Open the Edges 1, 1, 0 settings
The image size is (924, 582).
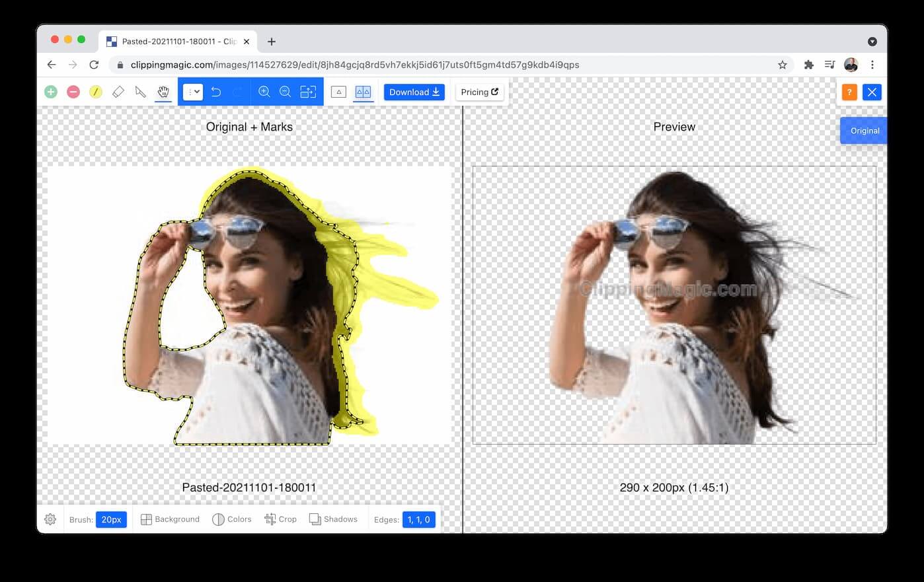[x=418, y=520]
